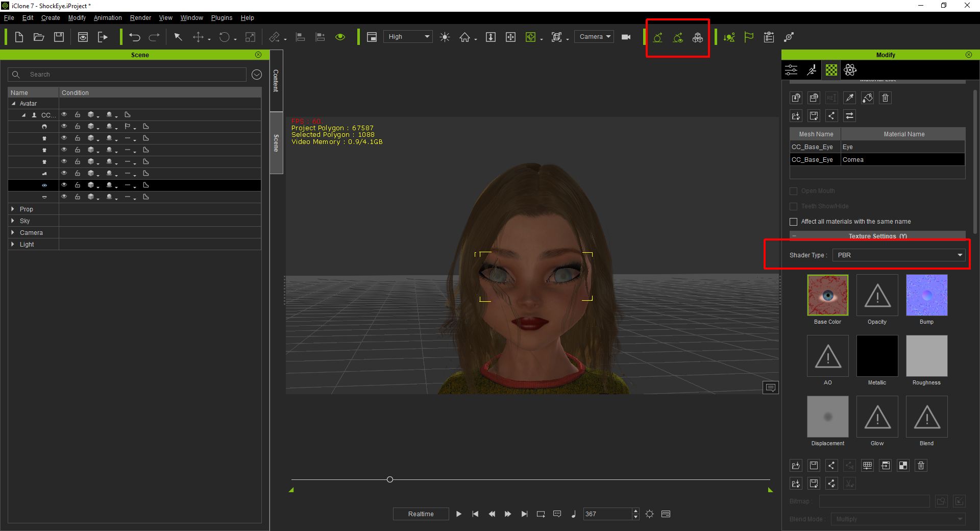This screenshot has height=531, width=980.
Task: Click the green flag toolbar icon
Action: (x=749, y=37)
